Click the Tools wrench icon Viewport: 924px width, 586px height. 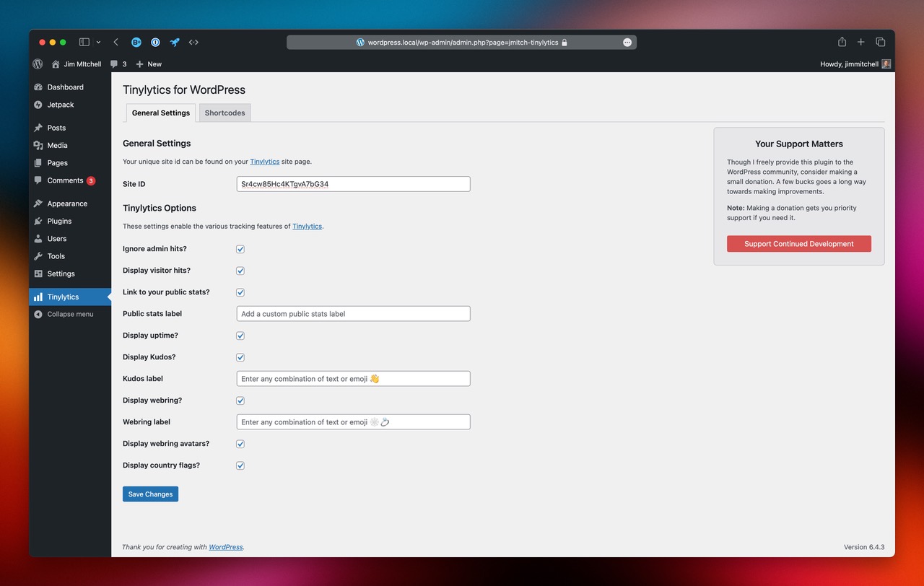pos(38,256)
